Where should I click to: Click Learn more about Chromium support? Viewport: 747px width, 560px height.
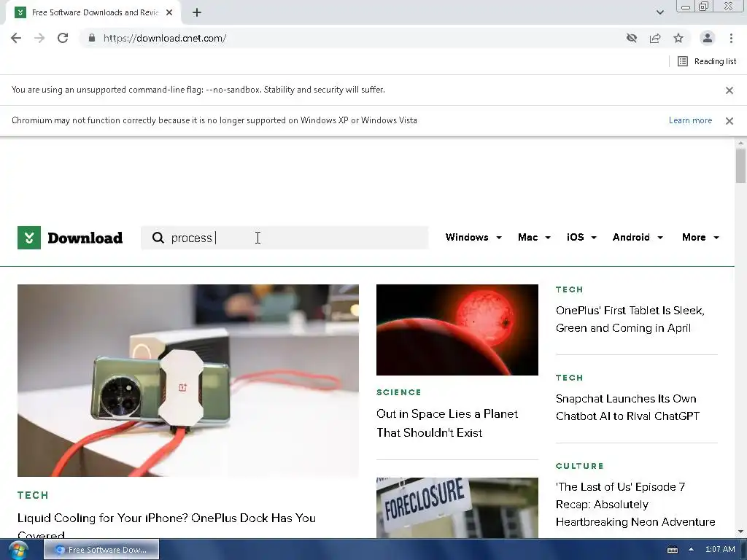[x=690, y=120]
